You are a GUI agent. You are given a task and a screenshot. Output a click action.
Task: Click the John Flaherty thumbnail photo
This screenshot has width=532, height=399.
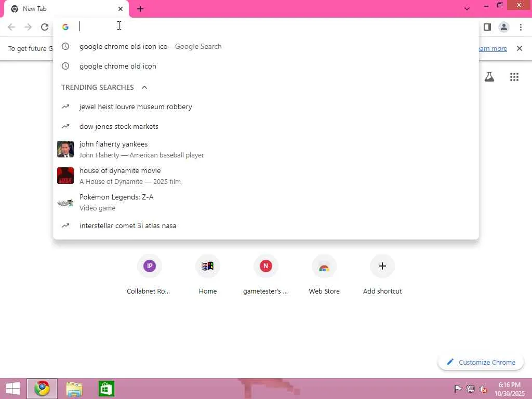[x=65, y=149]
